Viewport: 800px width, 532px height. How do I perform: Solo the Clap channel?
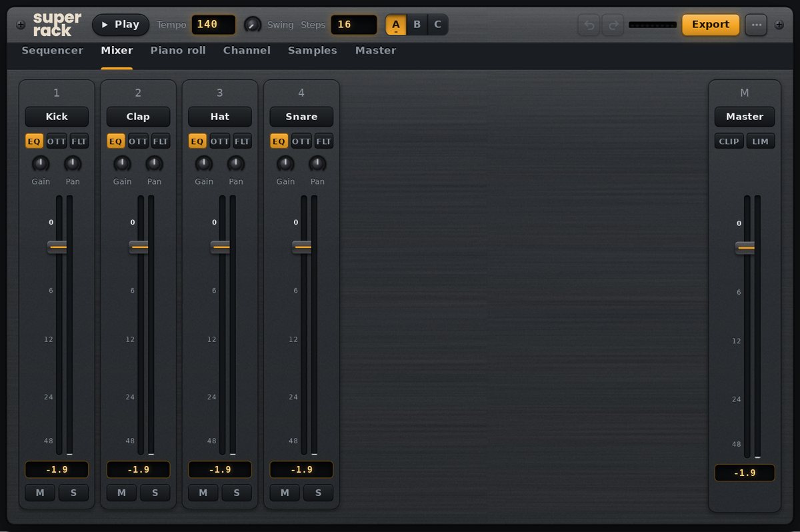point(155,493)
